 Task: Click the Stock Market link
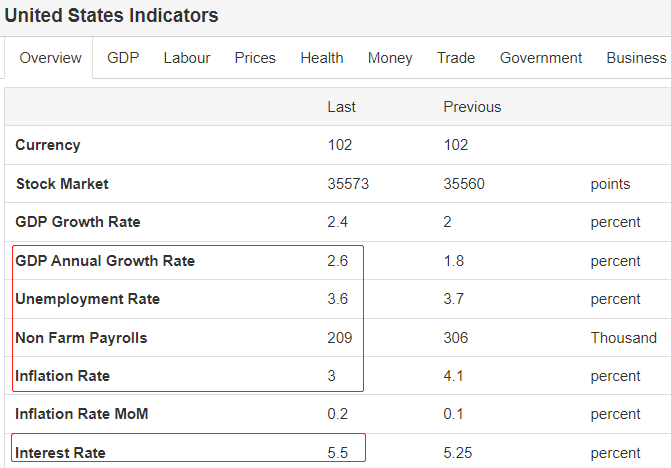point(62,184)
